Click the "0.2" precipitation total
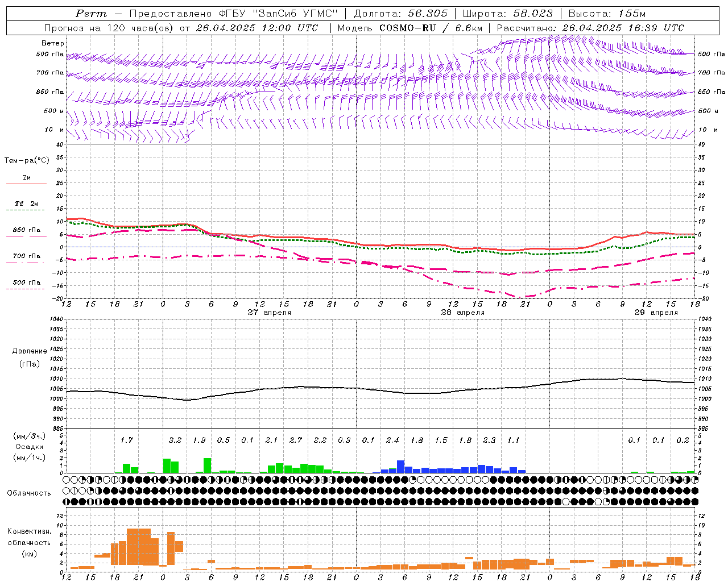 [x=682, y=440]
